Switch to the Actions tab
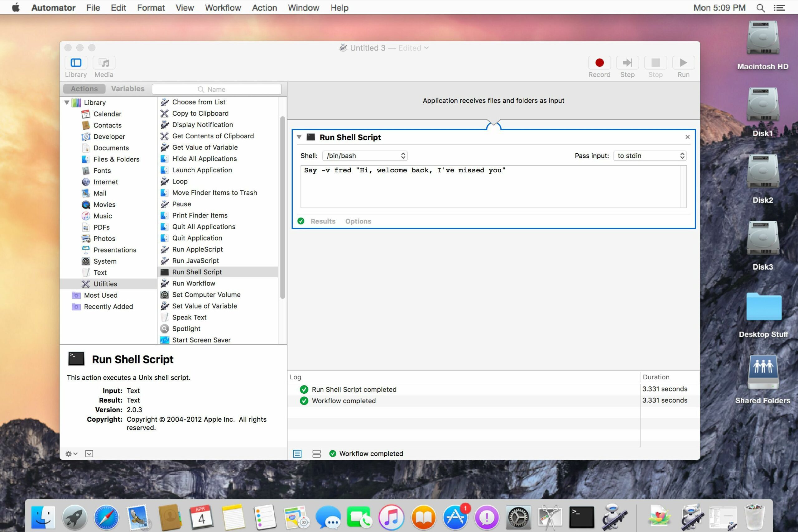The height and width of the screenshot is (532, 798). click(x=84, y=89)
